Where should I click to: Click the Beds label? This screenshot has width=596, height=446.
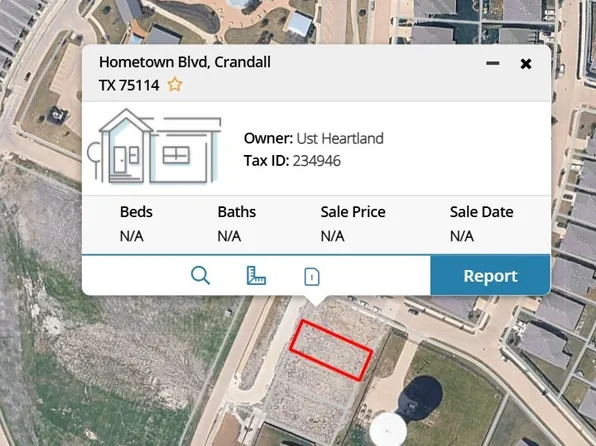click(136, 212)
